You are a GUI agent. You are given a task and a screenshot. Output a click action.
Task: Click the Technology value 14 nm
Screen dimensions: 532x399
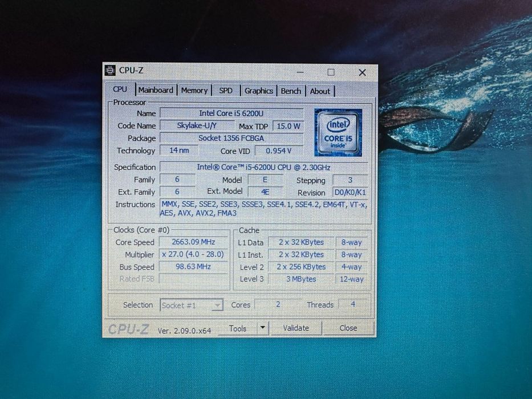click(179, 150)
